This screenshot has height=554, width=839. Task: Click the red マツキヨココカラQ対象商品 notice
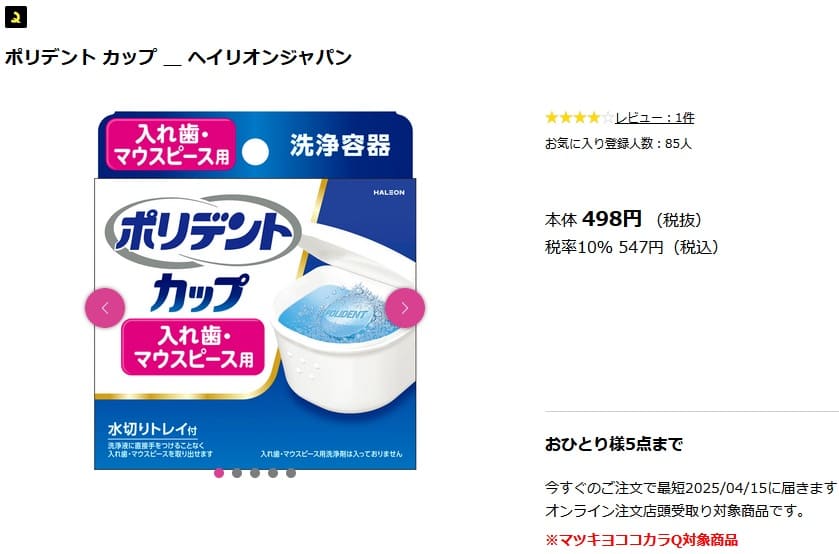(642, 540)
